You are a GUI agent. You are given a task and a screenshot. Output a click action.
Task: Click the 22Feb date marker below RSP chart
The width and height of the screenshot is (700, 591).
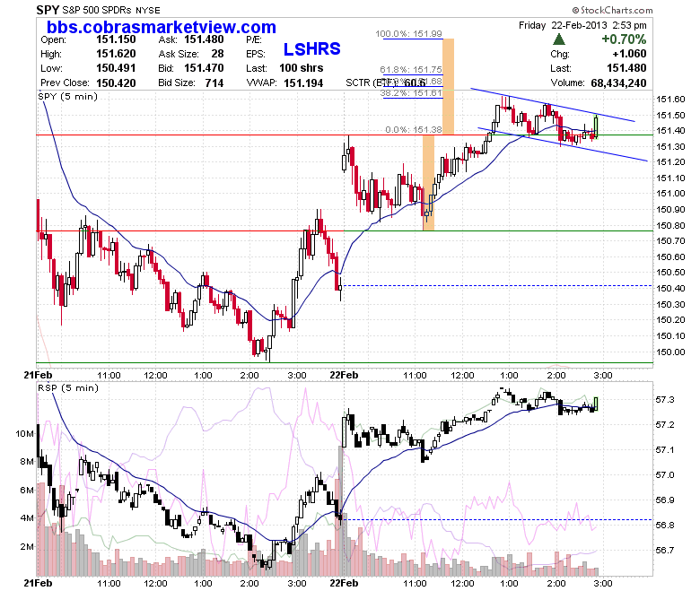[x=344, y=583]
